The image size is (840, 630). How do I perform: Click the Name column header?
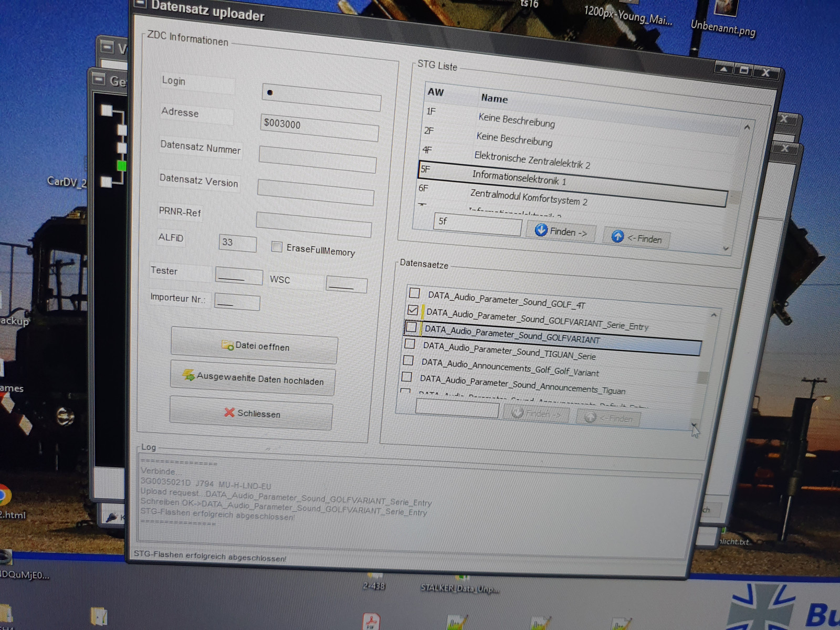coord(494,98)
